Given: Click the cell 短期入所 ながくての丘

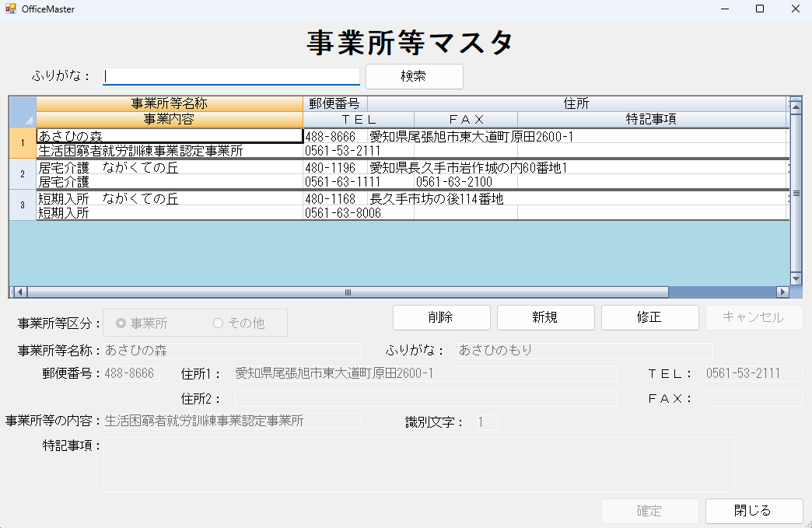Looking at the screenshot, I should (x=170, y=198).
